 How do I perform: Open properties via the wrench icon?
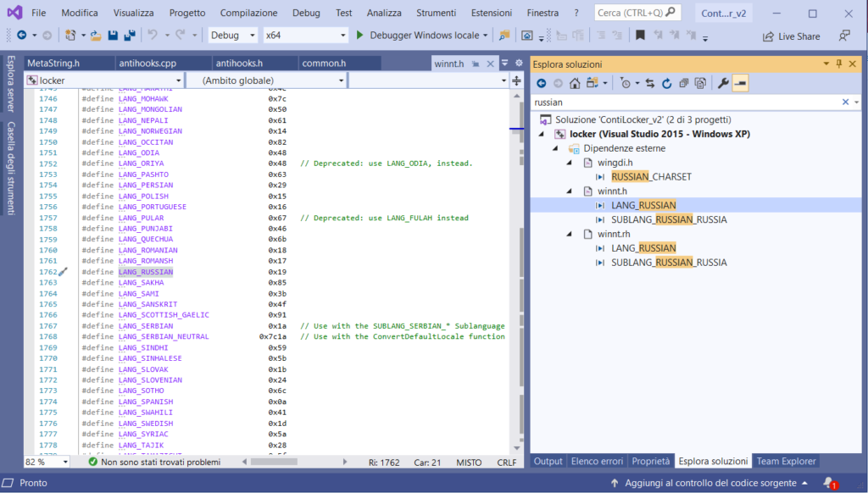(x=723, y=83)
